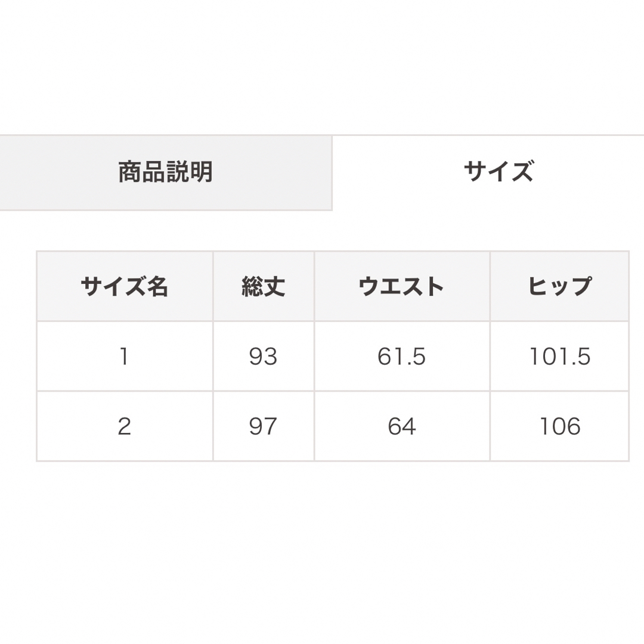Click the 106 hip value

560,426
